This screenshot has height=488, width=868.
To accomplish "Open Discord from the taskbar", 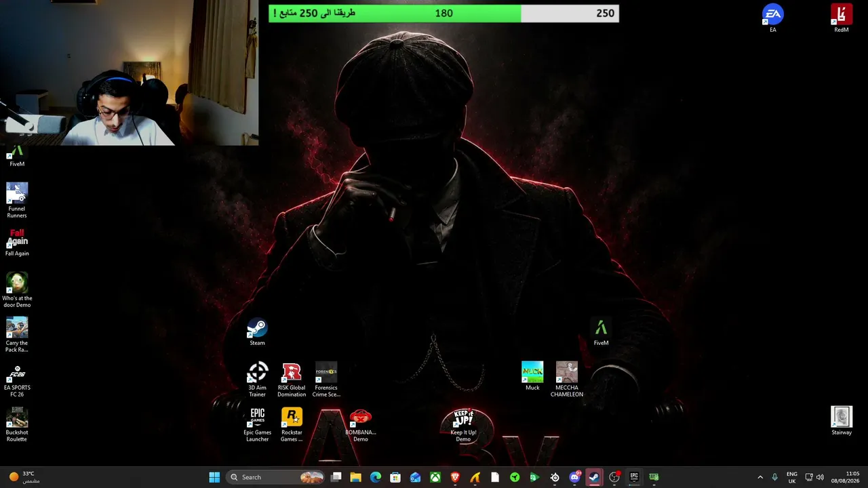I will coord(575,477).
